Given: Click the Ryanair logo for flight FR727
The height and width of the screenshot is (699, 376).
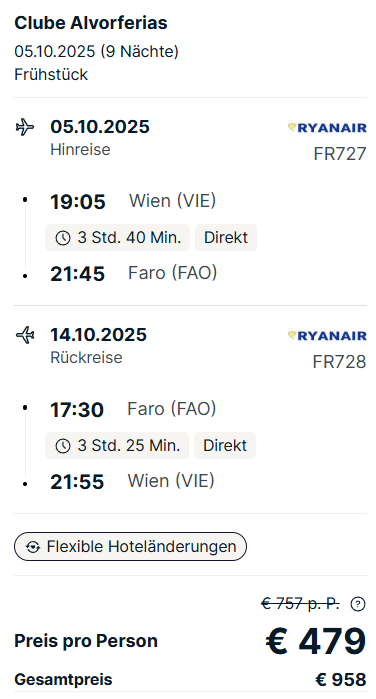Looking at the screenshot, I should (327, 128).
